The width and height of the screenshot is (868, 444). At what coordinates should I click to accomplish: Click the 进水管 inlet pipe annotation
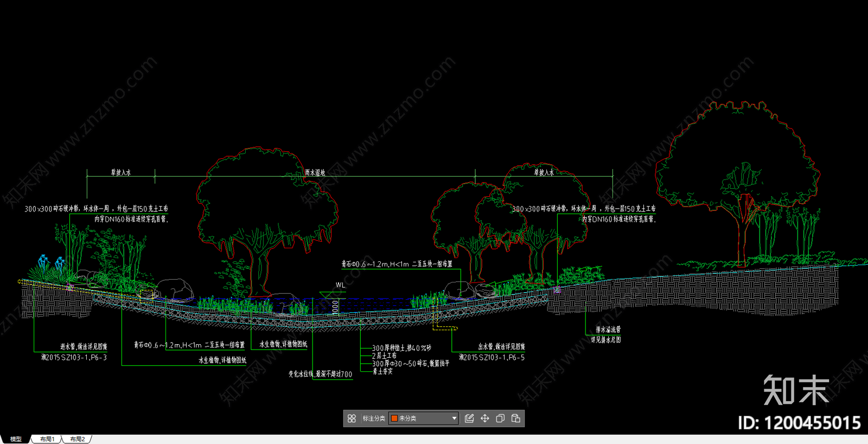84,346
